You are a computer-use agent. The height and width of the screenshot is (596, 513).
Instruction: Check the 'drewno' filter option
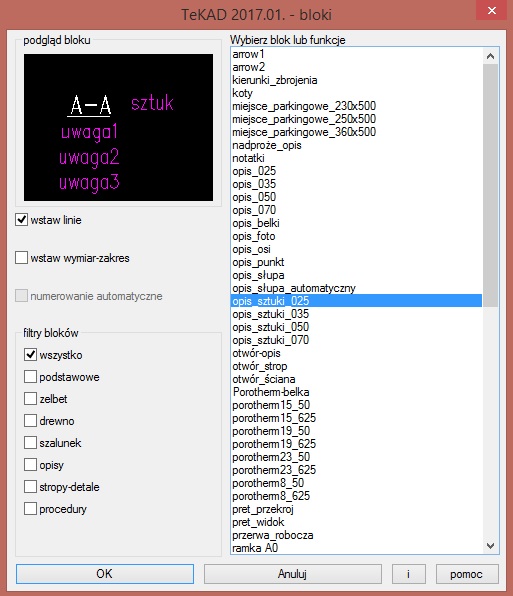[x=30, y=421]
